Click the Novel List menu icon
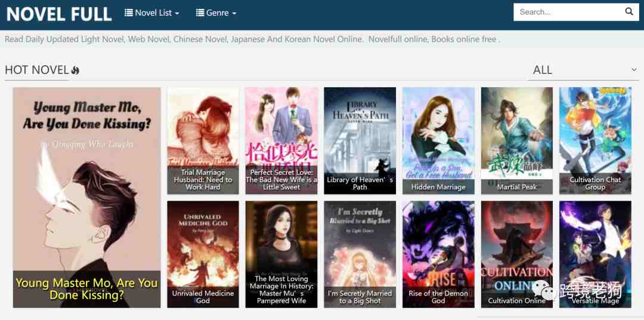The width and height of the screenshot is (644, 320). click(129, 13)
